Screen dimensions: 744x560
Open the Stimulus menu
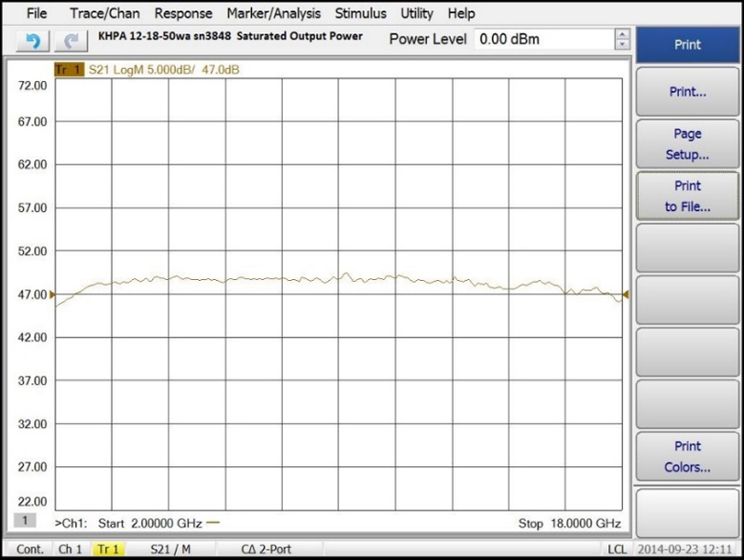tap(361, 13)
